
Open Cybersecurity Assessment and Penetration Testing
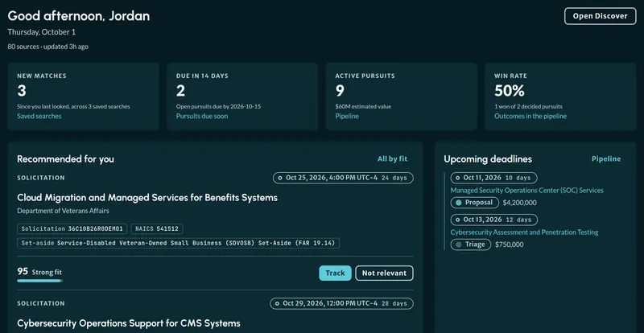(524, 232)
